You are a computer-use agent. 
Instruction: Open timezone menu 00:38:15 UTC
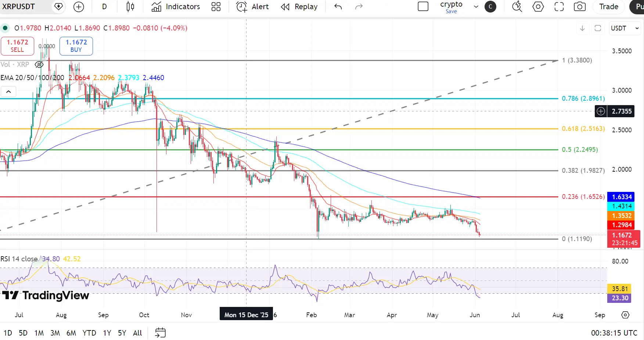click(614, 333)
